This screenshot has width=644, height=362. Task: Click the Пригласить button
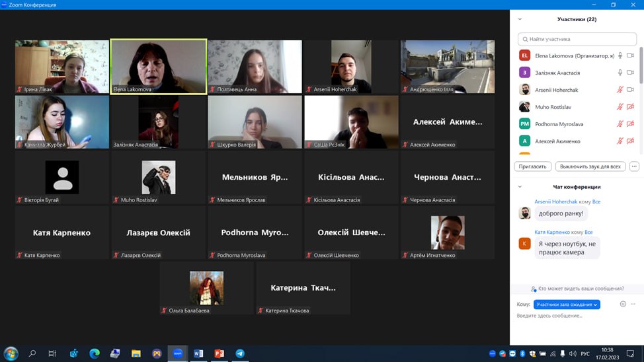point(532,166)
